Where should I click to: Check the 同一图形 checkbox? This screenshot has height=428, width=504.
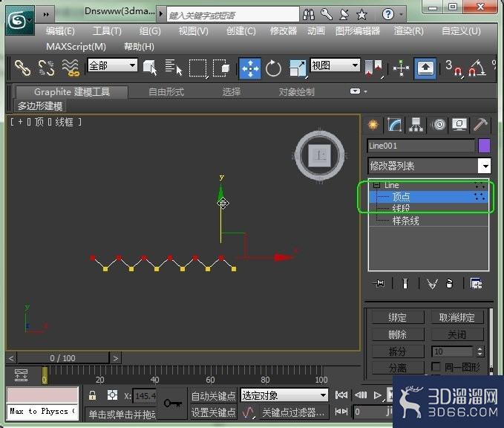tap(436, 366)
